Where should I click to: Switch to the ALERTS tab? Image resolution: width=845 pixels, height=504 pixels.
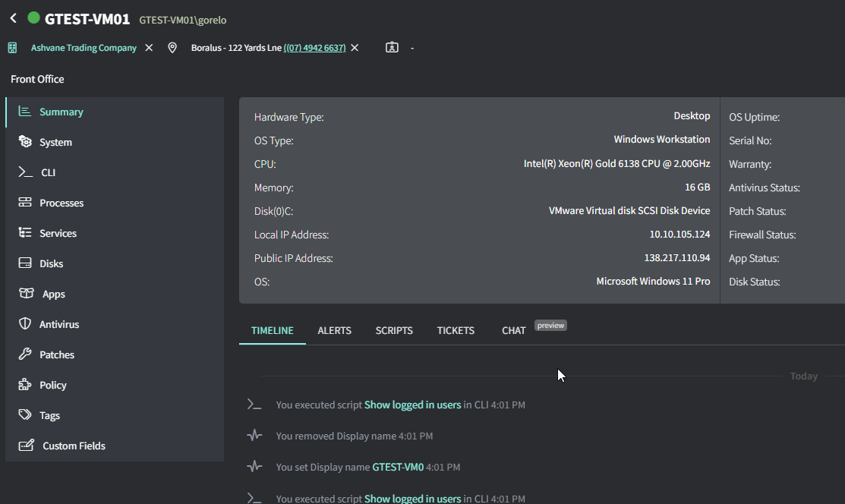(334, 331)
